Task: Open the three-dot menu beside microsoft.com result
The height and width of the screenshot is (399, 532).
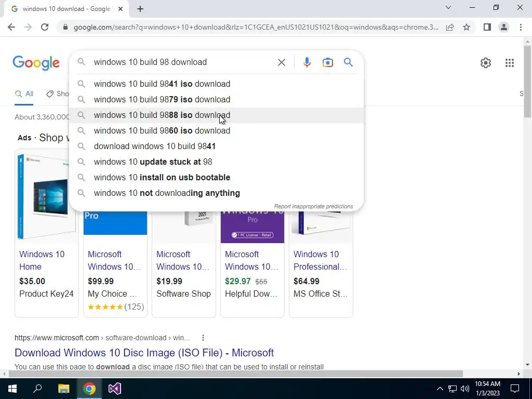Action: (203, 338)
